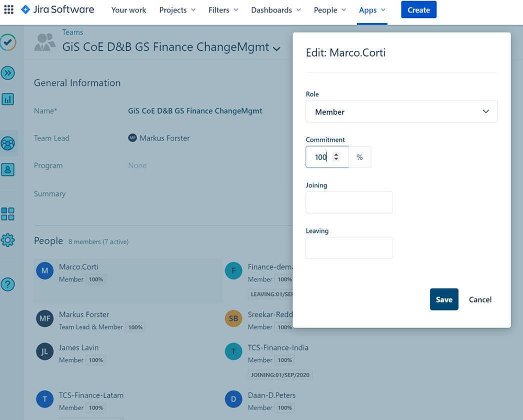This screenshot has height=420, width=523.
Task: Save the Marco.Corti edit
Action: point(444,299)
